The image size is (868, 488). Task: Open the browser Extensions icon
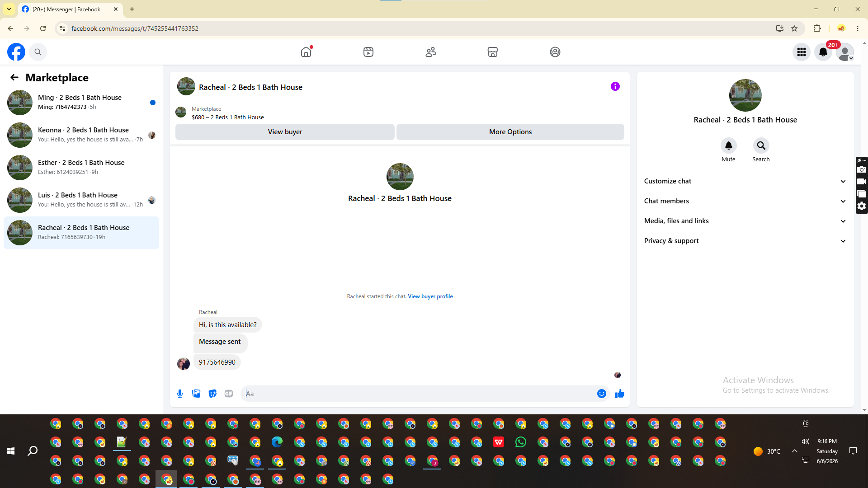(x=817, y=28)
